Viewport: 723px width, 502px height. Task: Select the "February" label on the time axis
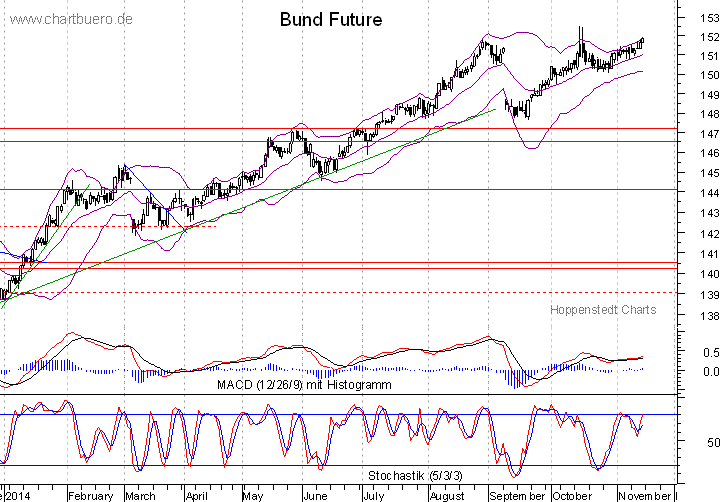point(91,496)
